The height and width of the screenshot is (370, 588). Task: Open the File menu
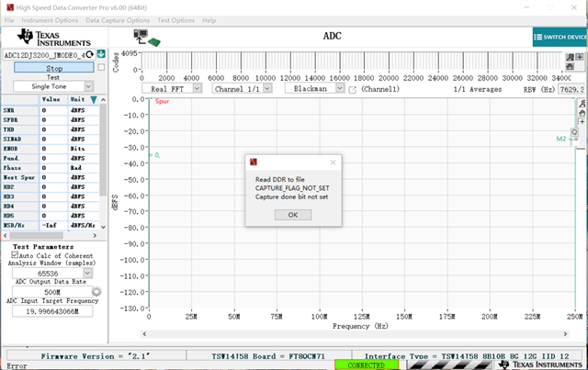(9, 20)
